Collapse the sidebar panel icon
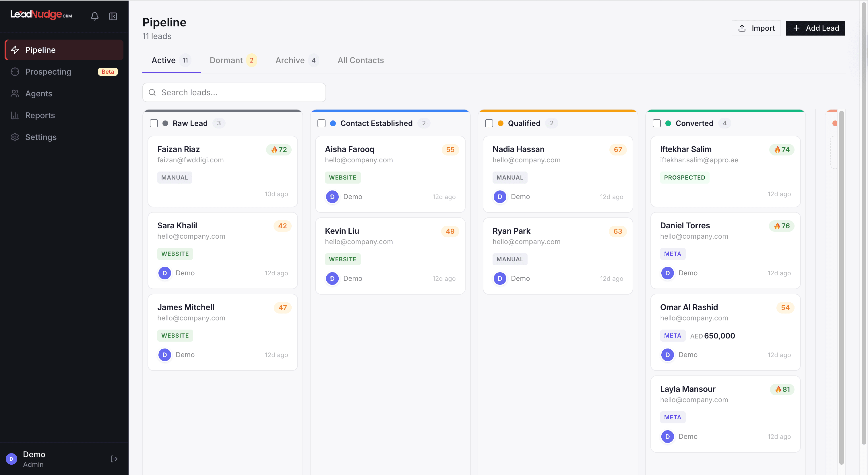 pyautogui.click(x=113, y=16)
